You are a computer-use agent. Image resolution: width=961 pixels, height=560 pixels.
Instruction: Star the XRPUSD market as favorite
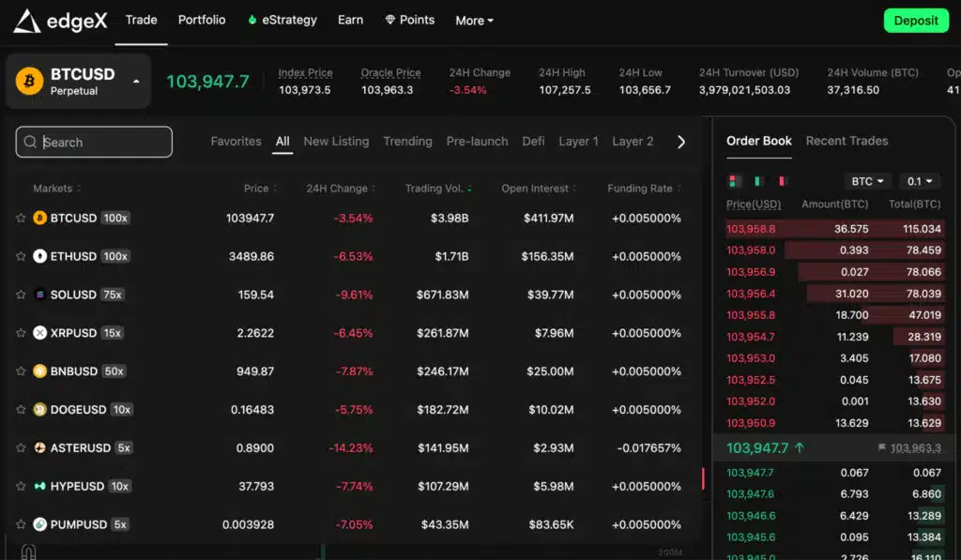click(x=21, y=333)
